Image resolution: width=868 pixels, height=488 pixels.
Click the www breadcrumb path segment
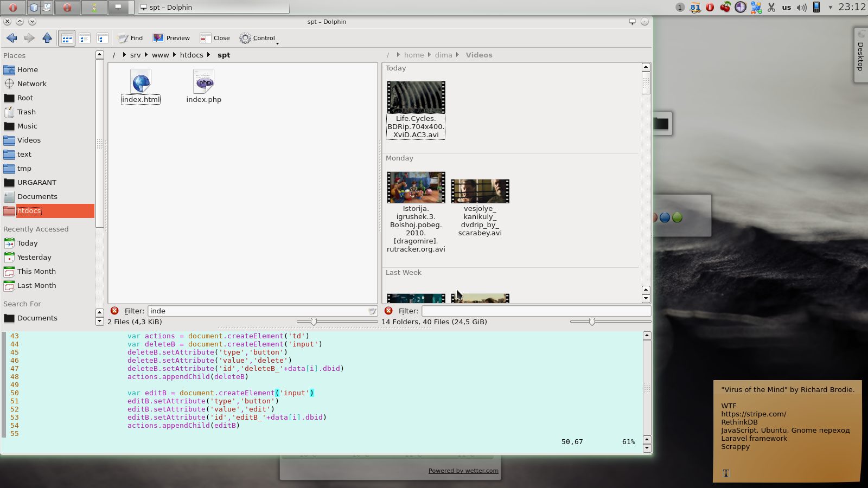(160, 55)
